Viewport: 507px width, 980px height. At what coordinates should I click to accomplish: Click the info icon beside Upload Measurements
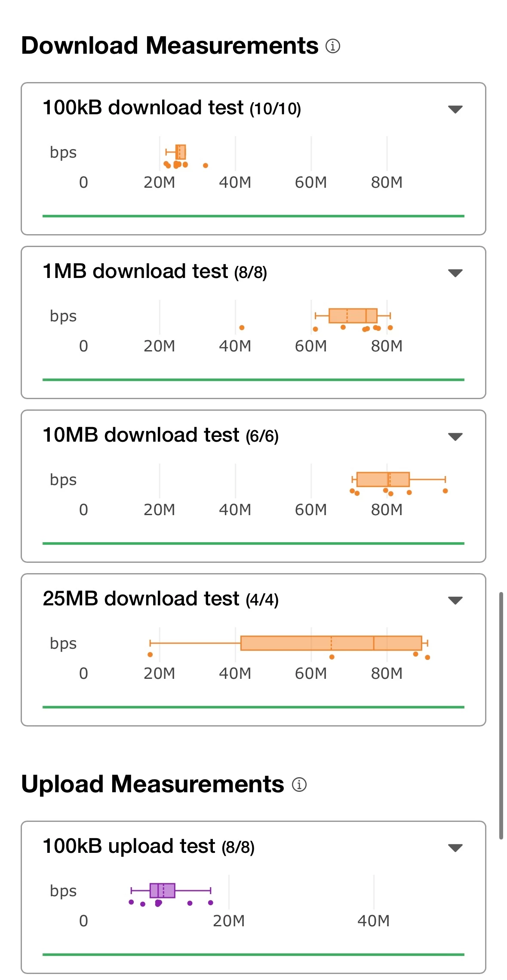click(x=299, y=785)
